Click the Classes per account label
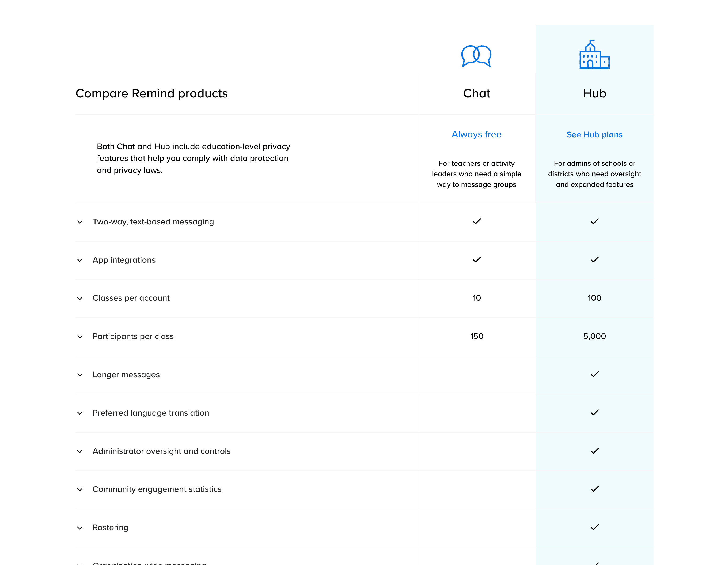728x565 pixels. coord(131,299)
